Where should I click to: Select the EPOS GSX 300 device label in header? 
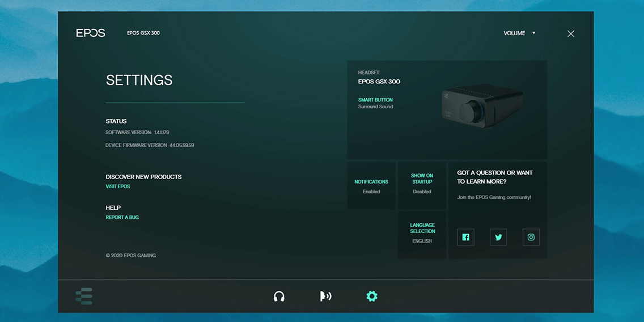coord(143,33)
